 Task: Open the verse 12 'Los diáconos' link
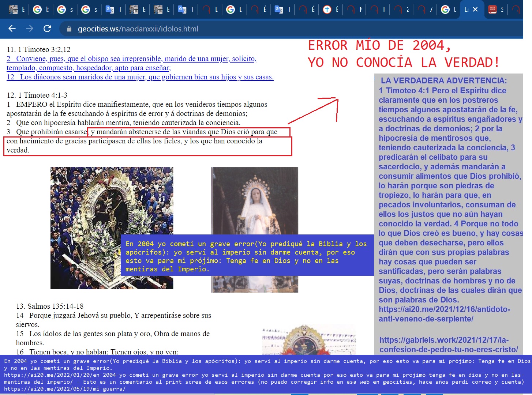point(140,77)
